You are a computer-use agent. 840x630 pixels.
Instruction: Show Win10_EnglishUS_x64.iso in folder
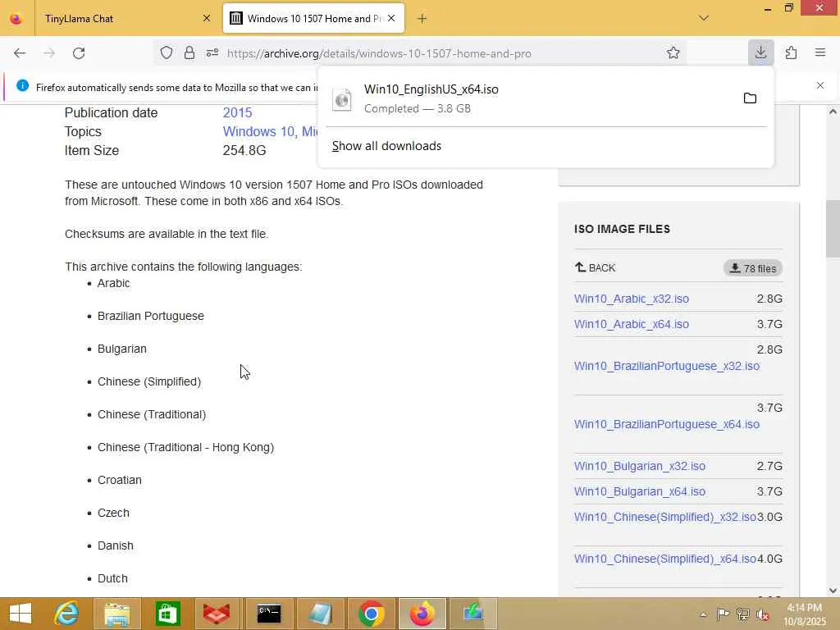[750, 98]
